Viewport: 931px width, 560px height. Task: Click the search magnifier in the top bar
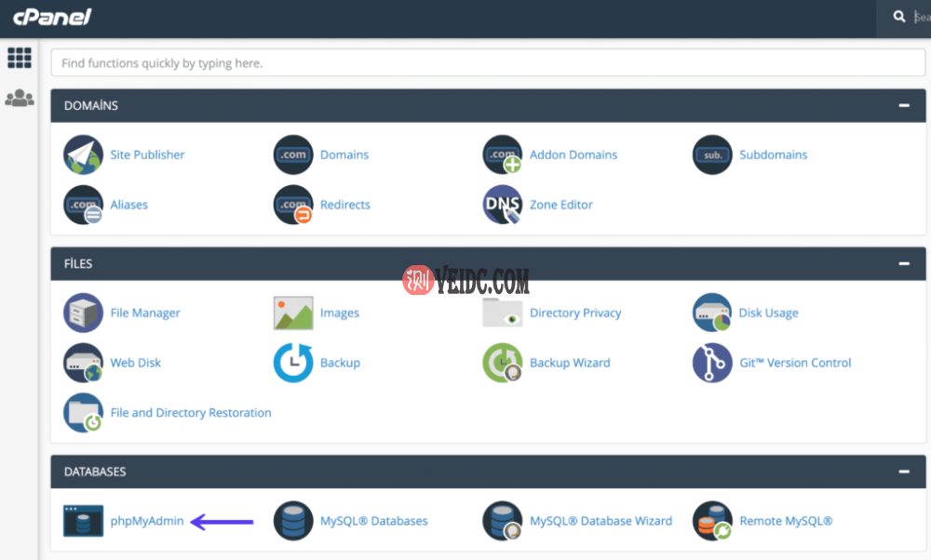(898, 17)
